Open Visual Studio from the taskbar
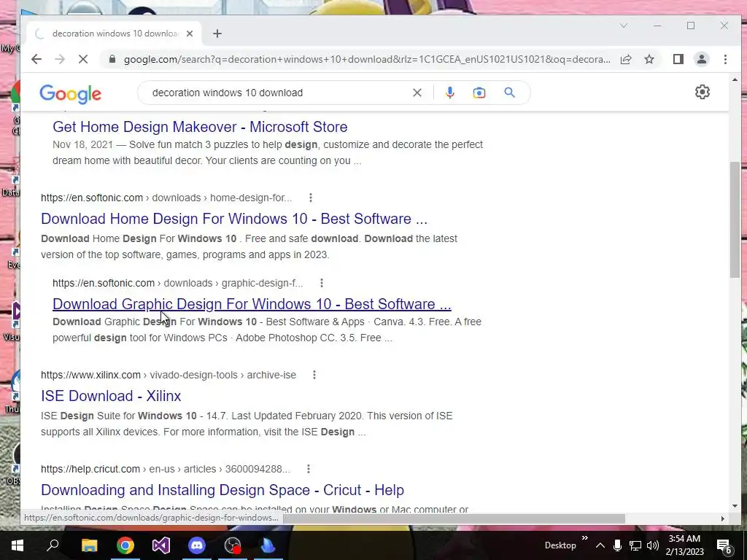Viewport: 747px width, 560px height. [x=161, y=545]
